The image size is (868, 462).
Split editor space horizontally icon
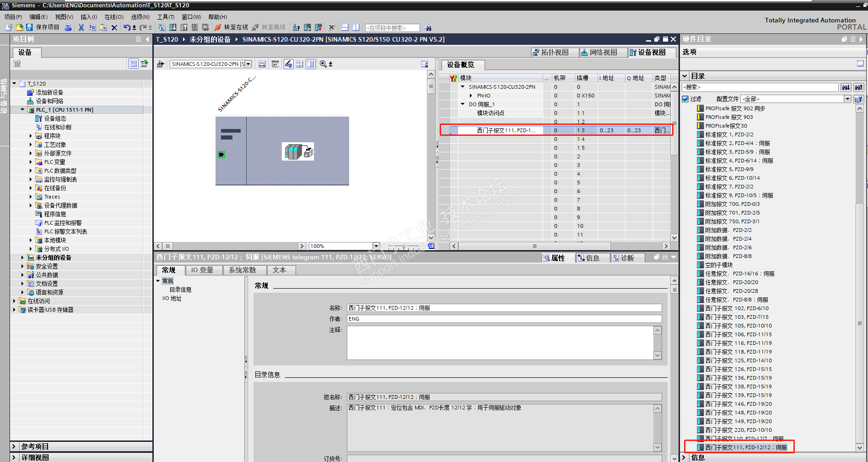[345, 27]
